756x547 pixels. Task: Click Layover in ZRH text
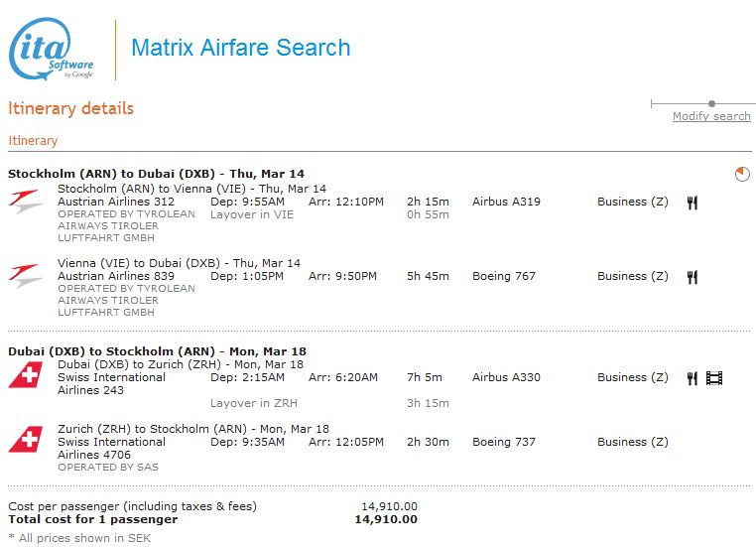point(253,403)
